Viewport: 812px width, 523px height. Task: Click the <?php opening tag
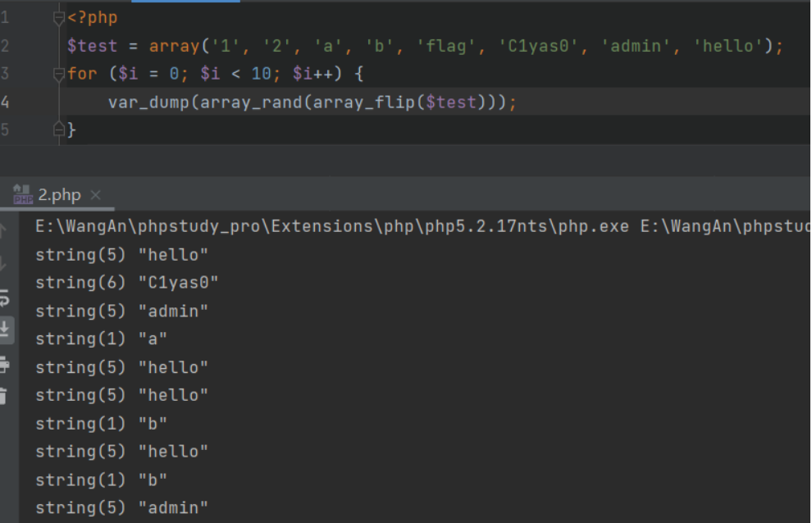pos(92,17)
